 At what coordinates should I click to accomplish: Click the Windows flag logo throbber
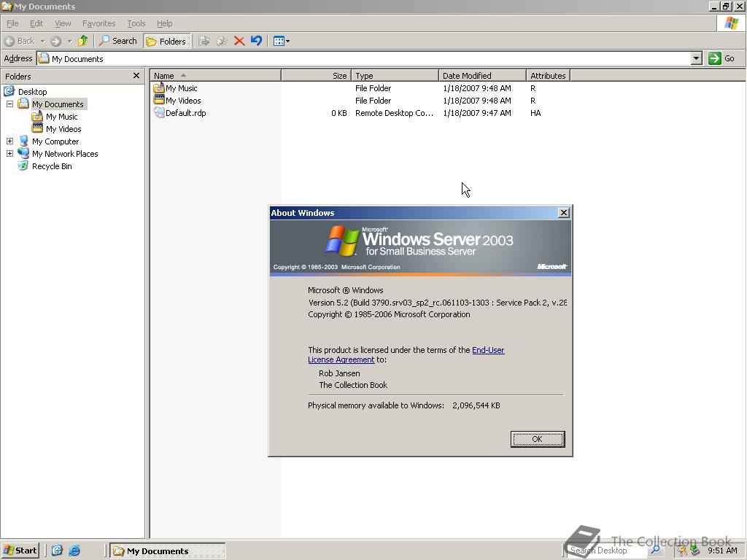click(731, 23)
